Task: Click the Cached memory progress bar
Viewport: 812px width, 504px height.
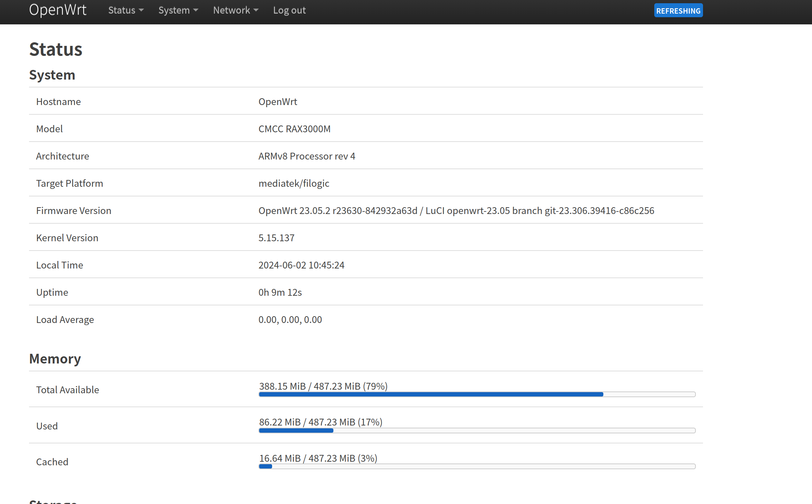Action: coord(477,466)
